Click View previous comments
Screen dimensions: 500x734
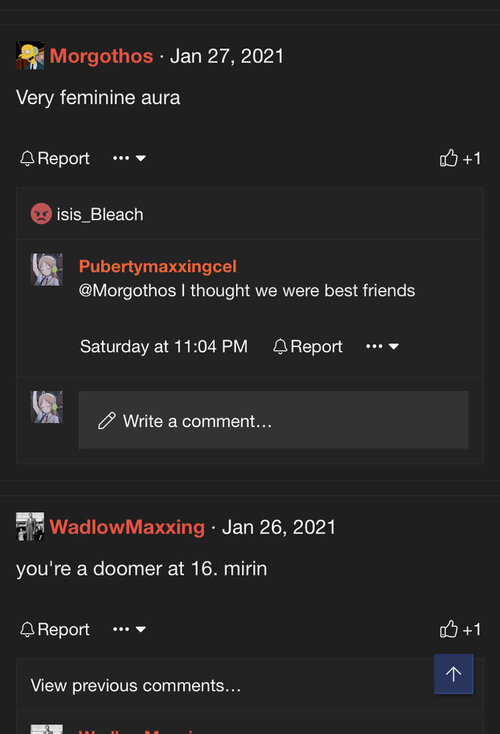(x=135, y=685)
